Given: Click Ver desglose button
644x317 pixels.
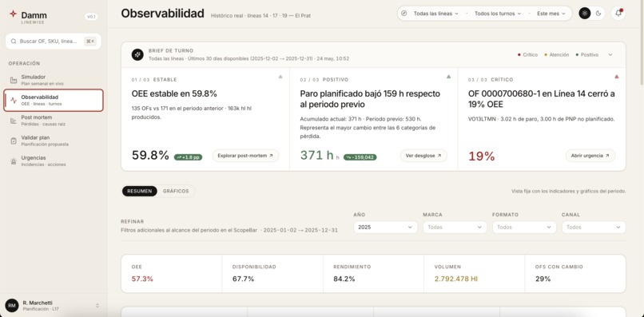Looking at the screenshot, I should coord(423,156).
